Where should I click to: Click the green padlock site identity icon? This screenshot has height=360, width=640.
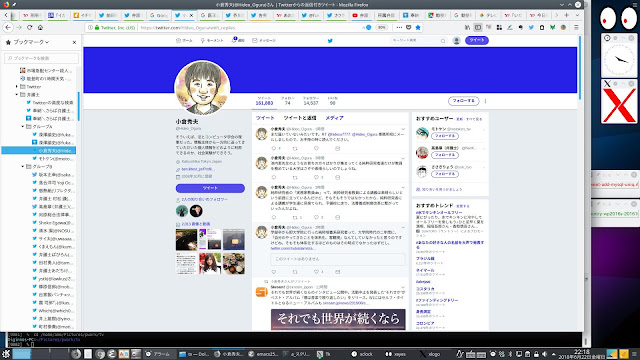pos(97,28)
